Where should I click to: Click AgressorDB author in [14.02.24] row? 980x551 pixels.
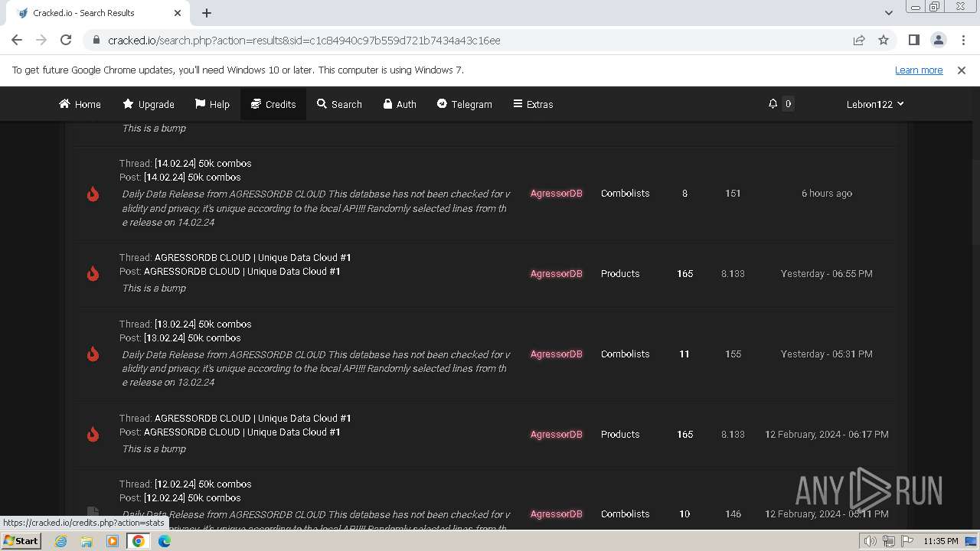coord(557,194)
